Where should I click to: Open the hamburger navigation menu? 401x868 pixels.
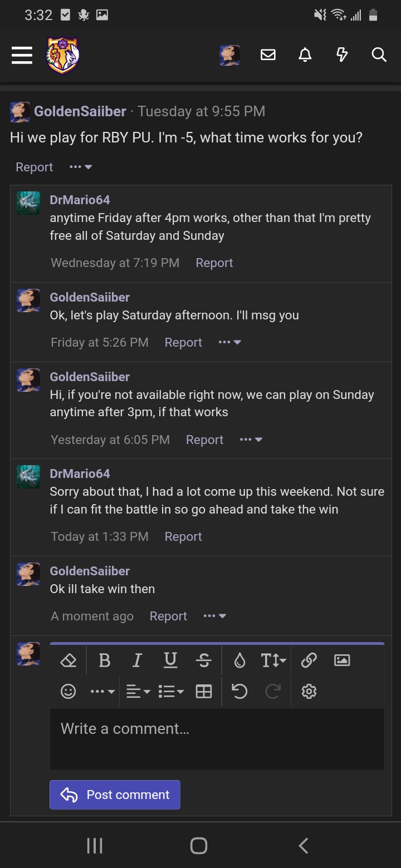tap(22, 55)
